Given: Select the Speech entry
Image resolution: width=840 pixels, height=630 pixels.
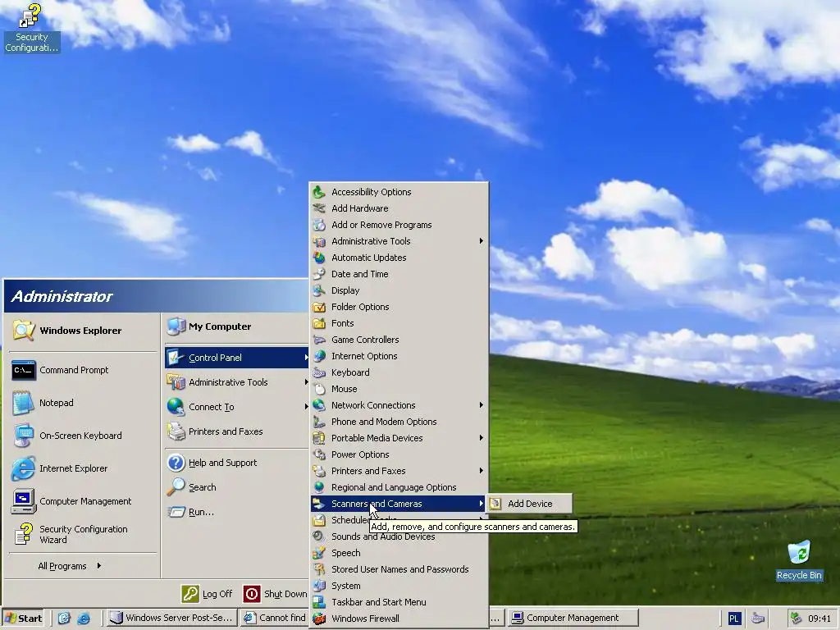Looking at the screenshot, I should pyautogui.click(x=399, y=553).
